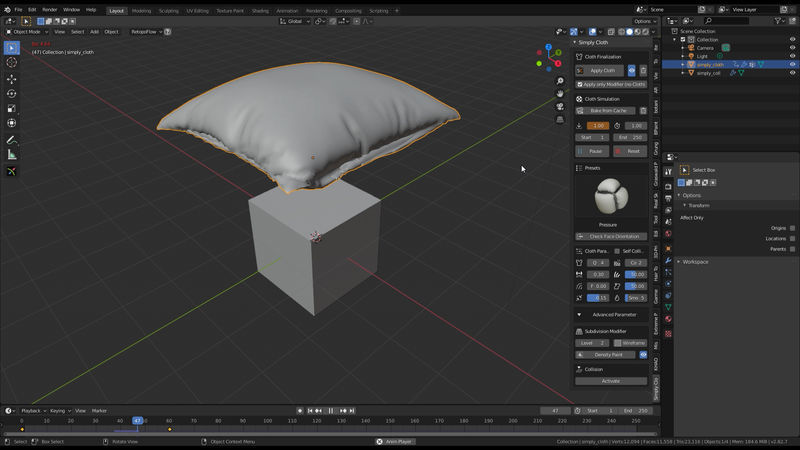This screenshot has width=800, height=450.
Task: Jump to the timeline start frame
Action: (310, 411)
